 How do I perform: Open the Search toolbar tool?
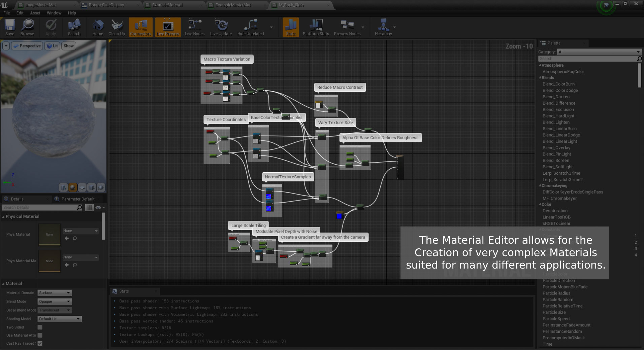click(74, 27)
